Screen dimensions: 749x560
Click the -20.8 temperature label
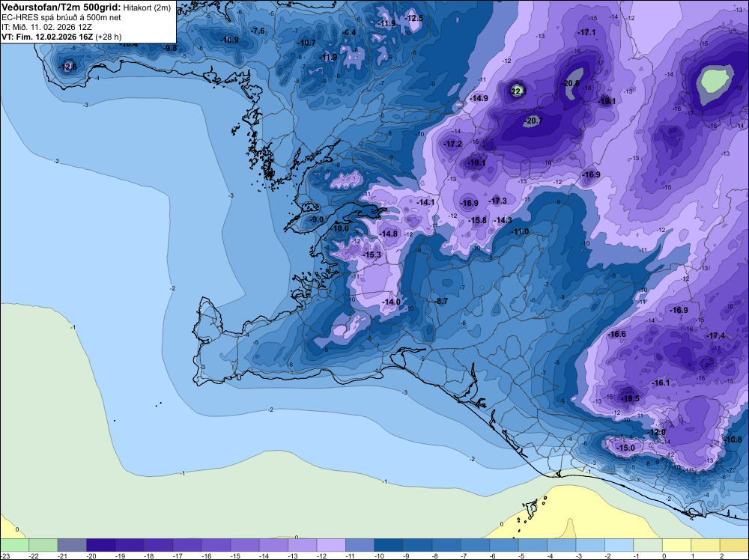[571, 83]
